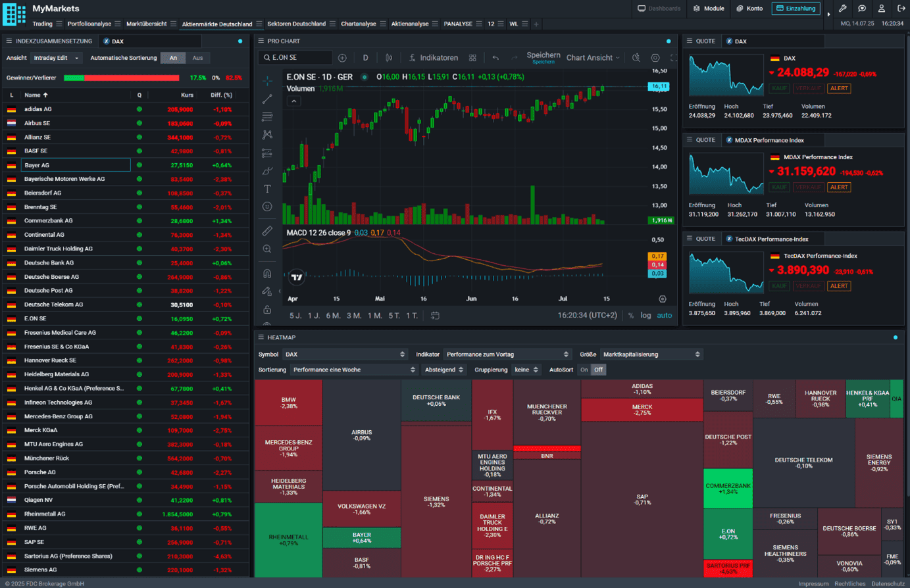Select the text annotation tool

pyautogui.click(x=267, y=189)
